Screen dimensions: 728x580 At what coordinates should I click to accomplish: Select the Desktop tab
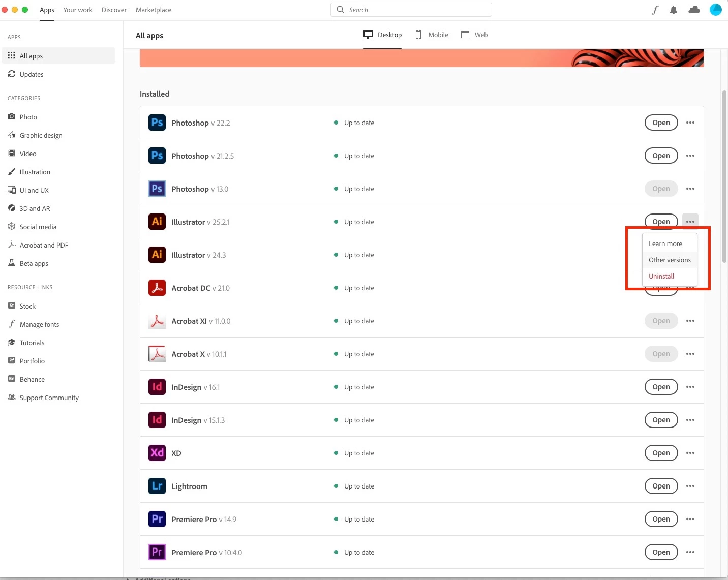(382, 35)
